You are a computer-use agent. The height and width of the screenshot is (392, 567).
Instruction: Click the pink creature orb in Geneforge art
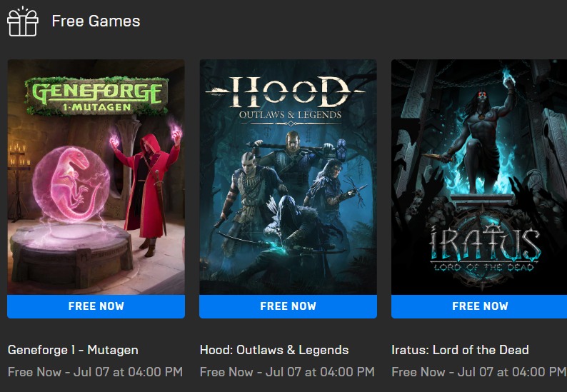[71, 184]
